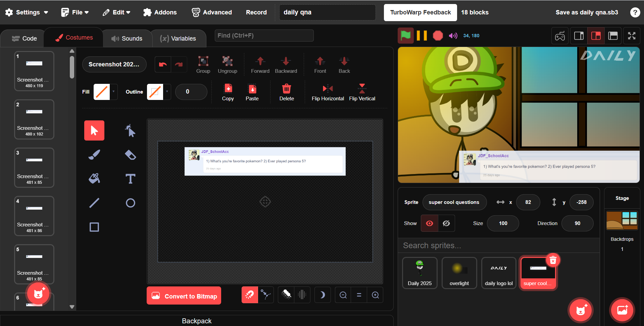Switch to small stage layout

click(579, 36)
